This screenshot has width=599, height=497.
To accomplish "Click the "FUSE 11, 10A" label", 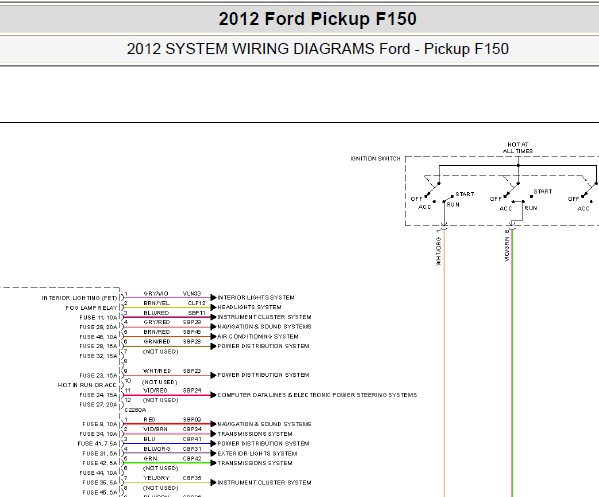I will pyautogui.click(x=98, y=317).
